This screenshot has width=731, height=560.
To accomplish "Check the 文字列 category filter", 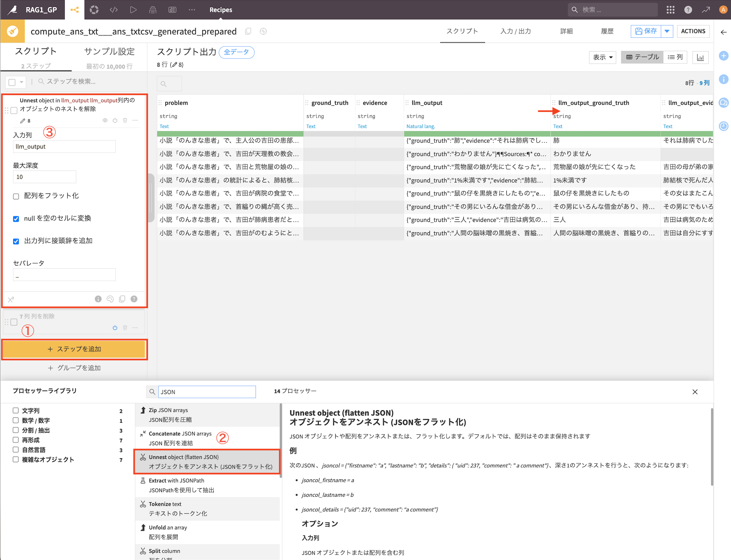I will (x=16, y=410).
